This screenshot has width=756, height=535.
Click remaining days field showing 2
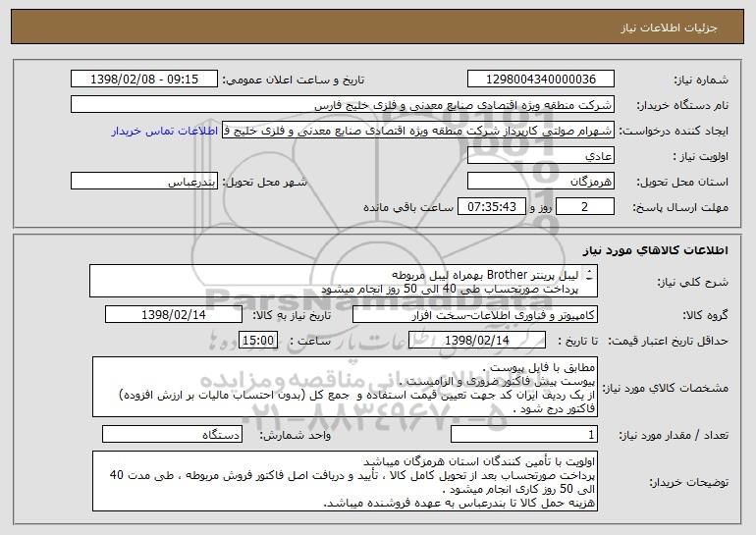point(585,207)
